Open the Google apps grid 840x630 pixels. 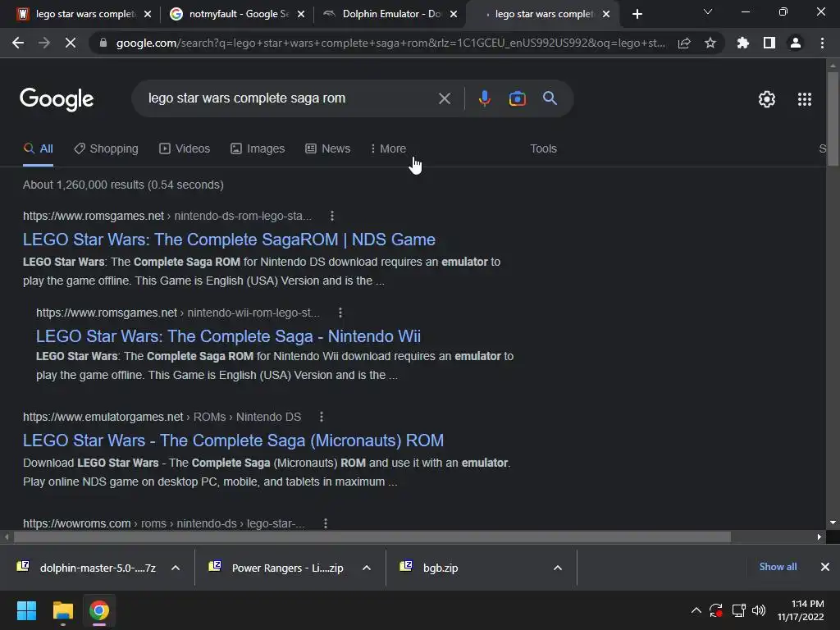(x=805, y=99)
